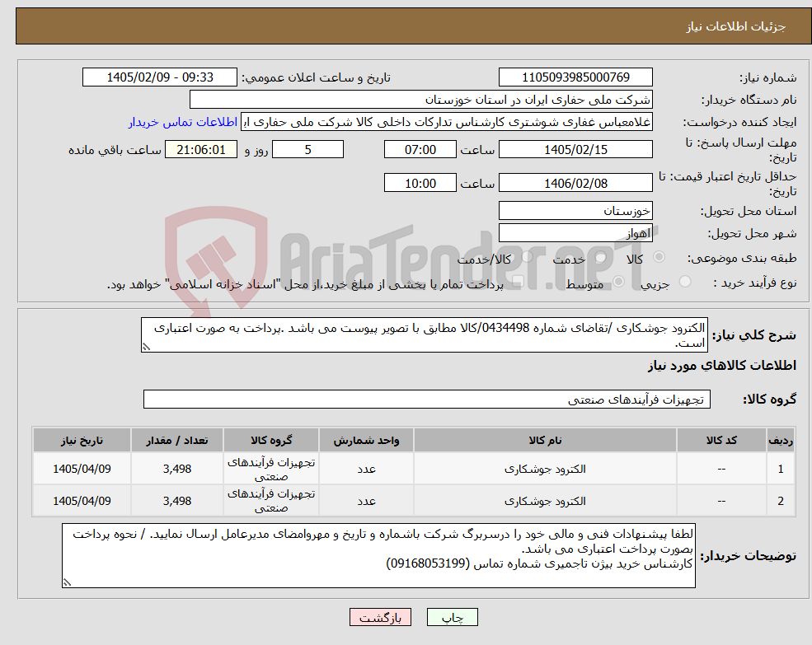The height and width of the screenshot is (645, 812).
Task: Click the quantity 3,498 in row 1
Action: tap(177, 469)
